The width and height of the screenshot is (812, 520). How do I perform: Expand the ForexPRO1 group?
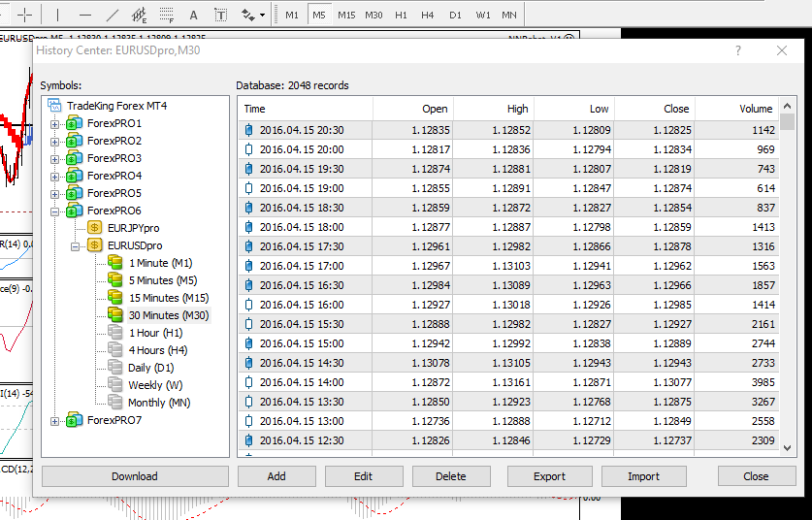pyautogui.click(x=54, y=124)
